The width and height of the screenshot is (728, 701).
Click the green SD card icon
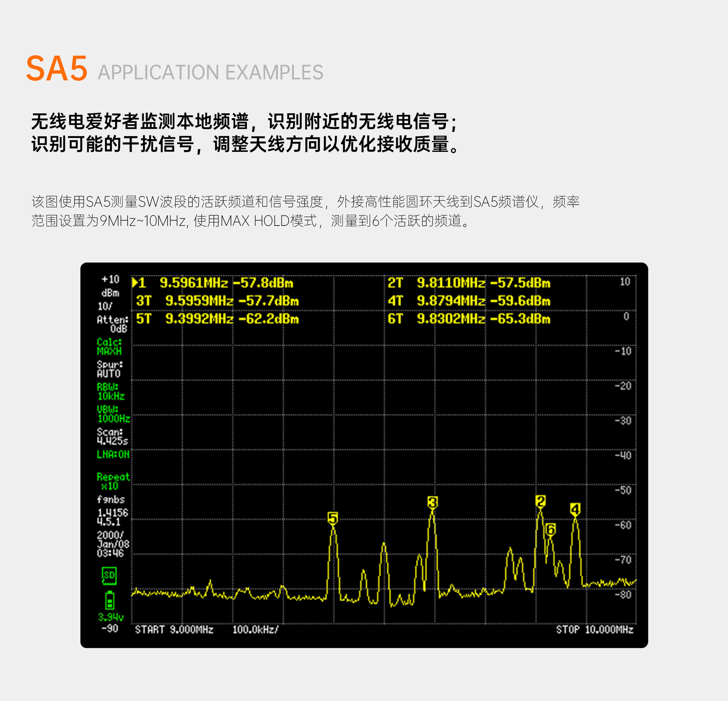point(109,575)
